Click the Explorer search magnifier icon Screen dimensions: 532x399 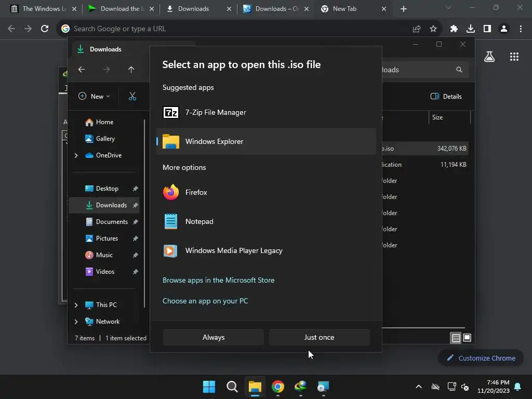[459, 70]
